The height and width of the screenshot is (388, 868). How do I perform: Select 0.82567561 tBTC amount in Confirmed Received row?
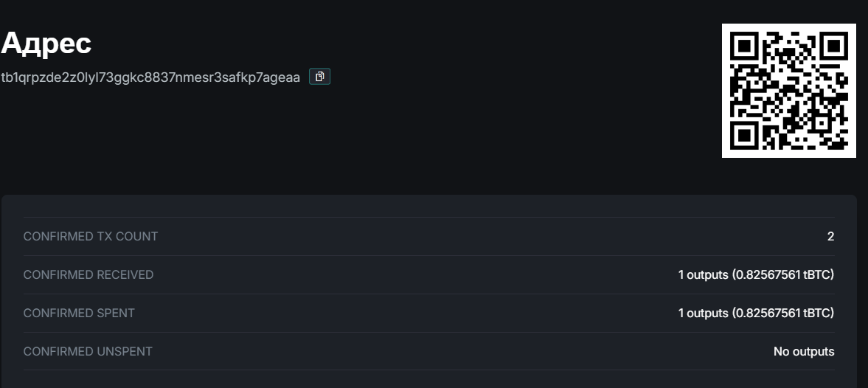click(x=784, y=274)
